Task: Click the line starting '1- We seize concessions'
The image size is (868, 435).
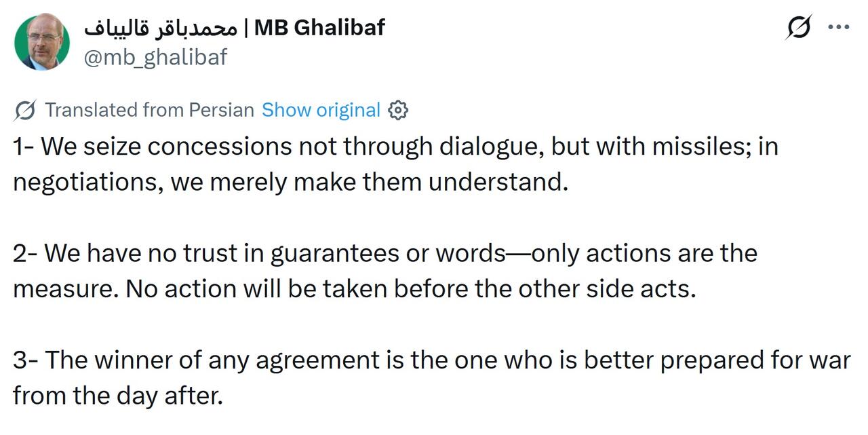Action: tap(395, 147)
